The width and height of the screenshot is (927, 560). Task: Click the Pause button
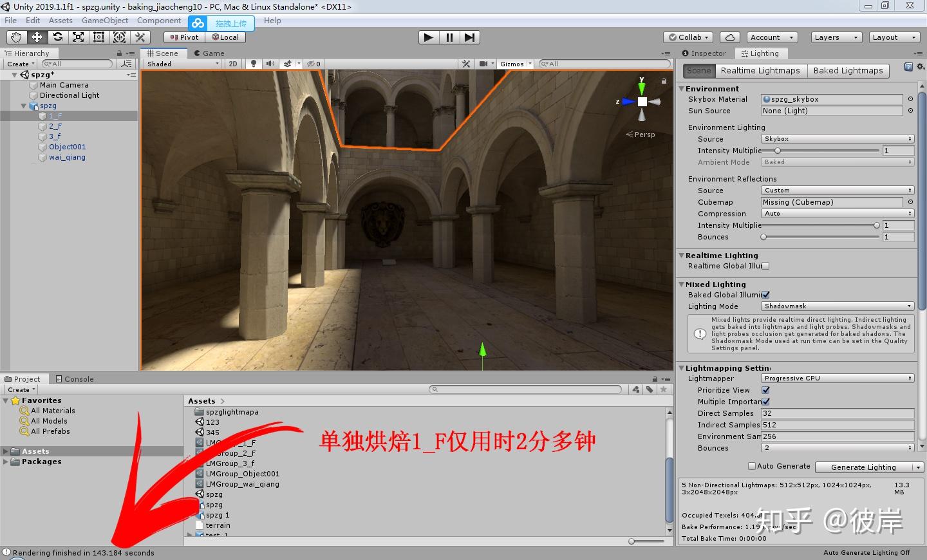(449, 37)
